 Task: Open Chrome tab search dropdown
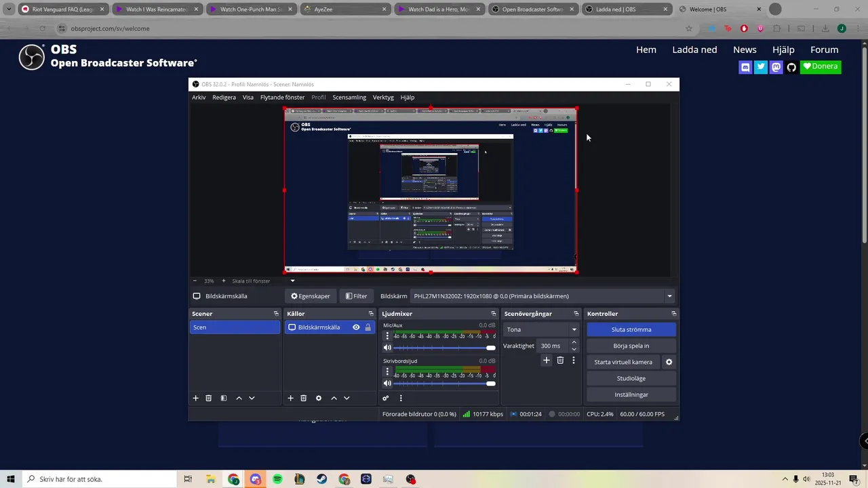click(9, 9)
